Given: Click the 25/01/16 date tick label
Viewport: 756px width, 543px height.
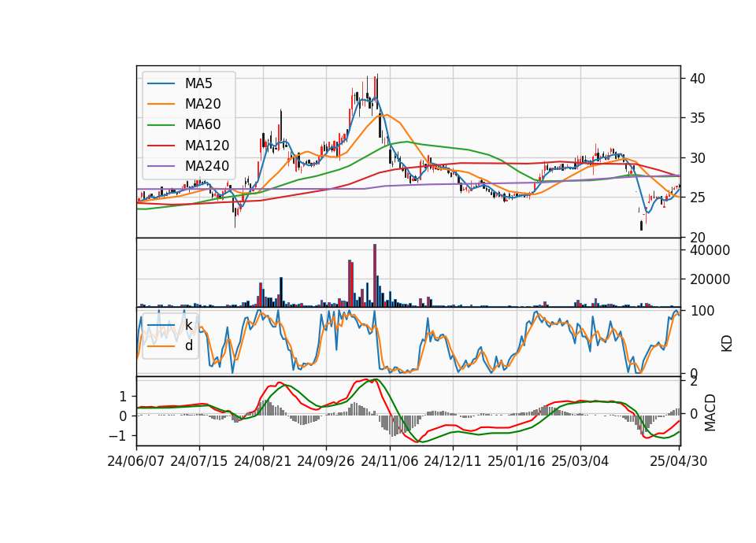Looking at the screenshot, I should pos(517,462).
